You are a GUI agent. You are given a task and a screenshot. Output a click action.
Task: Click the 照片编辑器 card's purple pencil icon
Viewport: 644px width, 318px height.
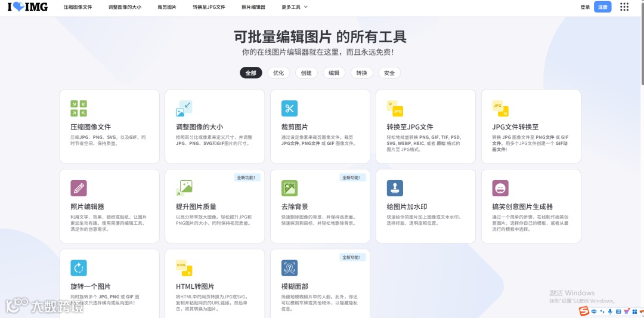[x=79, y=188]
